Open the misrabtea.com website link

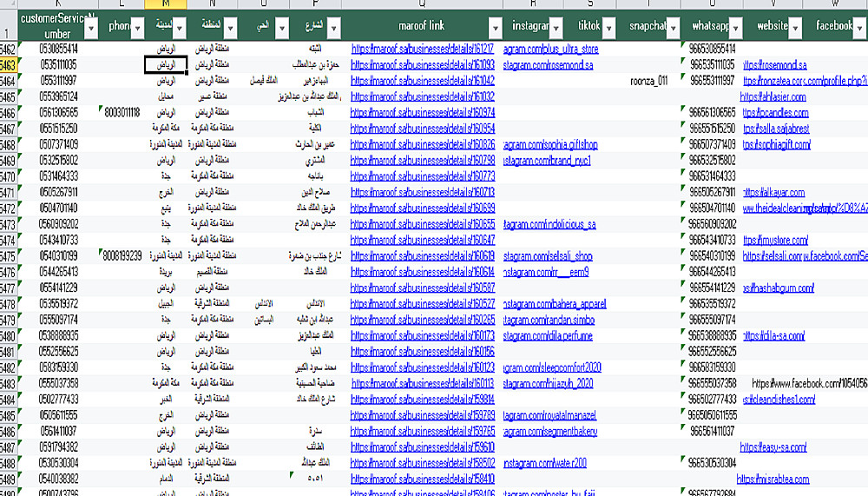(x=773, y=479)
